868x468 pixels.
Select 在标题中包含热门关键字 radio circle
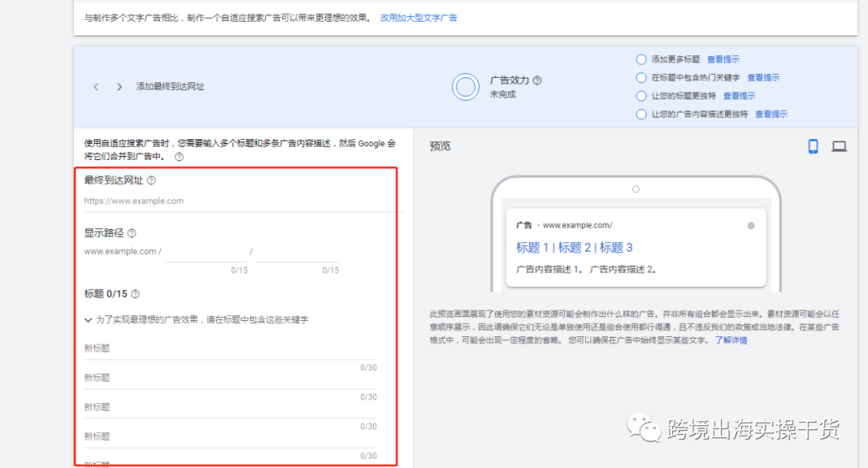click(641, 77)
